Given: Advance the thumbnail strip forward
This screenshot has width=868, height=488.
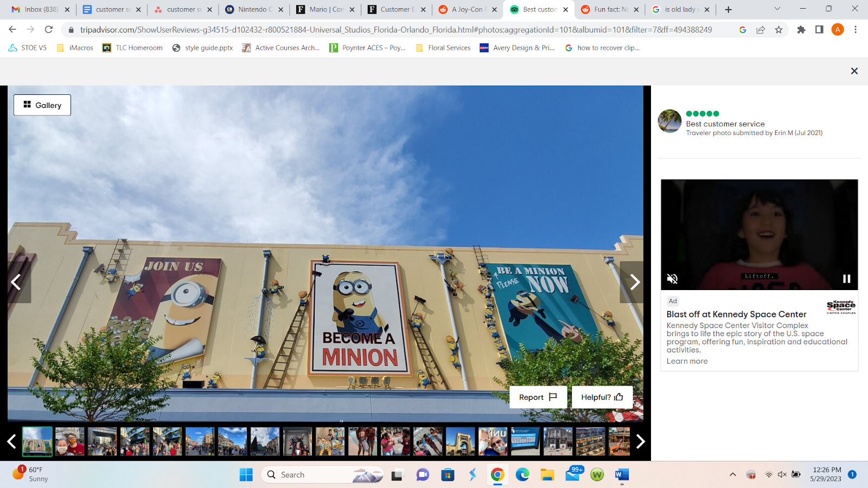Looking at the screenshot, I should tap(640, 441).
